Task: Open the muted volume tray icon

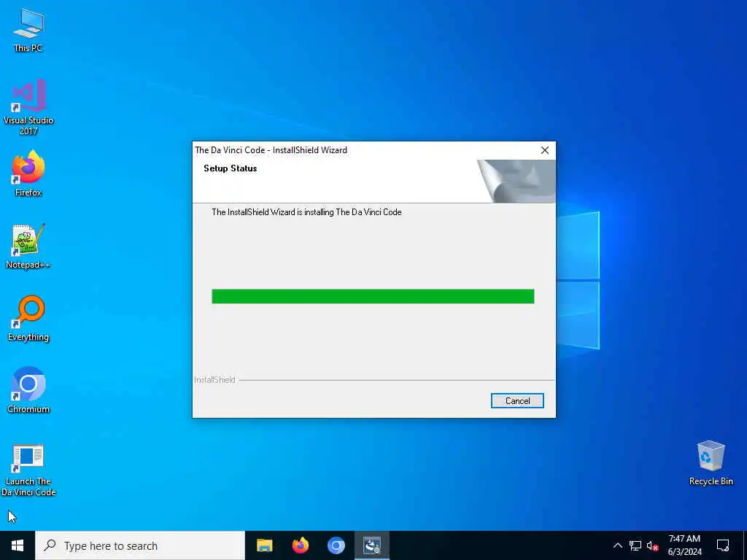Action: [653, 545]
